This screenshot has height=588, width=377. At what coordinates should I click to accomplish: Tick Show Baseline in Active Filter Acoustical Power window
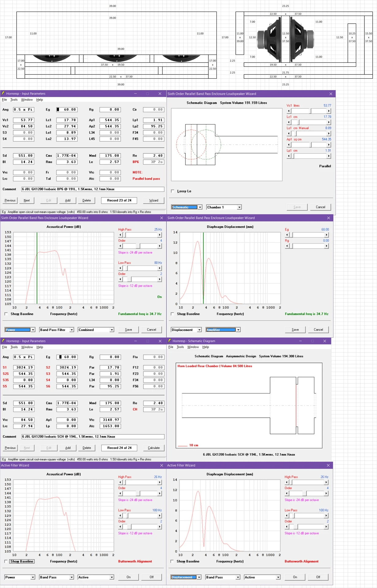tap(6, 561)
